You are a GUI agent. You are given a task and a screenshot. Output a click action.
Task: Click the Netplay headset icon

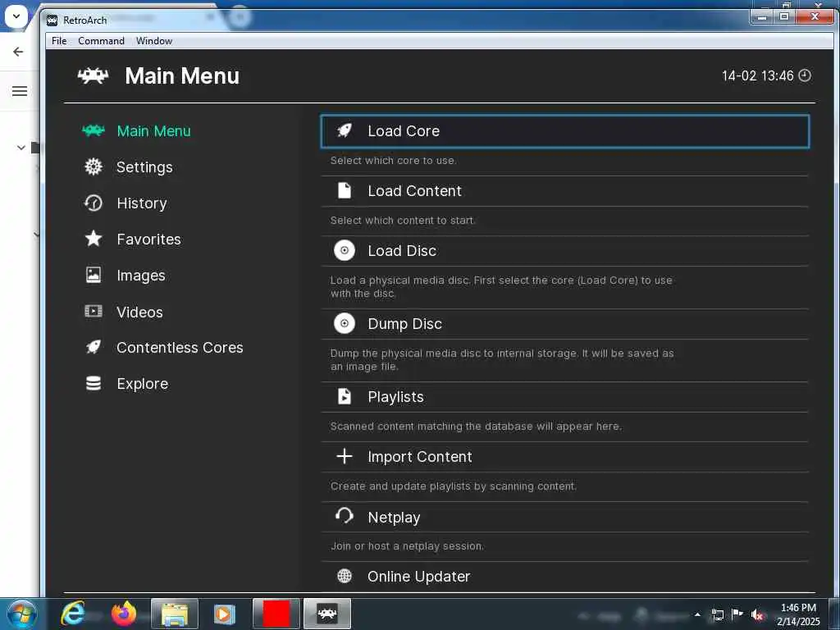pyautogui.click(x=345, y=516)
